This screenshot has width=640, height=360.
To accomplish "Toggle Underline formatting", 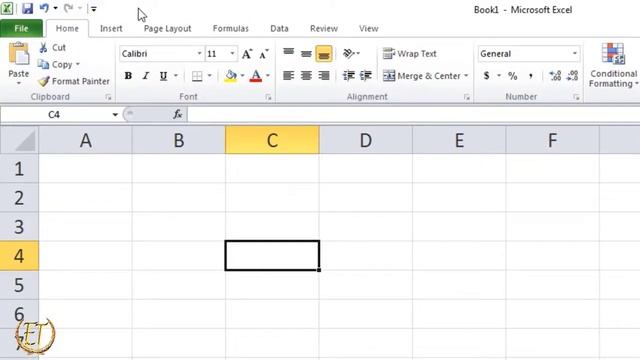I will click(x=163, y=76).
